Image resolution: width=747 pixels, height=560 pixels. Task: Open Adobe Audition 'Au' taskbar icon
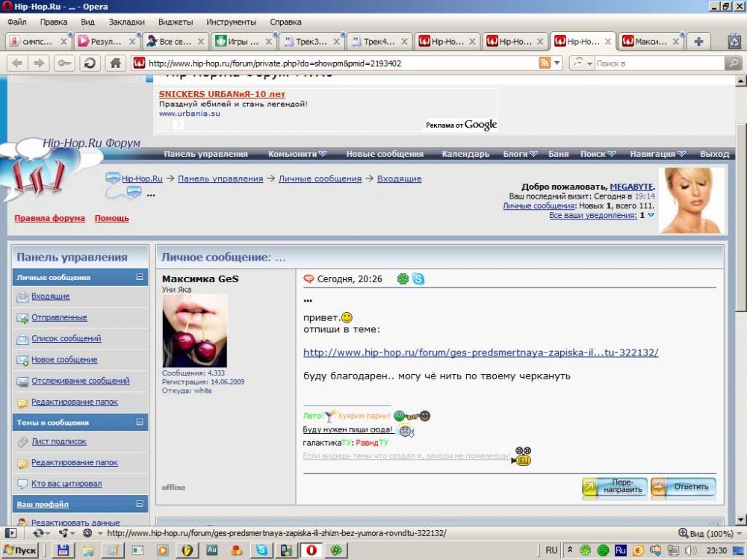[x=212, y=550]
